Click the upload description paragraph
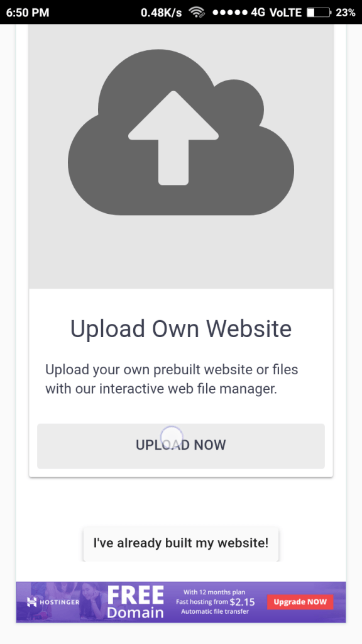The image size is (362, 644). pos(172,379)
